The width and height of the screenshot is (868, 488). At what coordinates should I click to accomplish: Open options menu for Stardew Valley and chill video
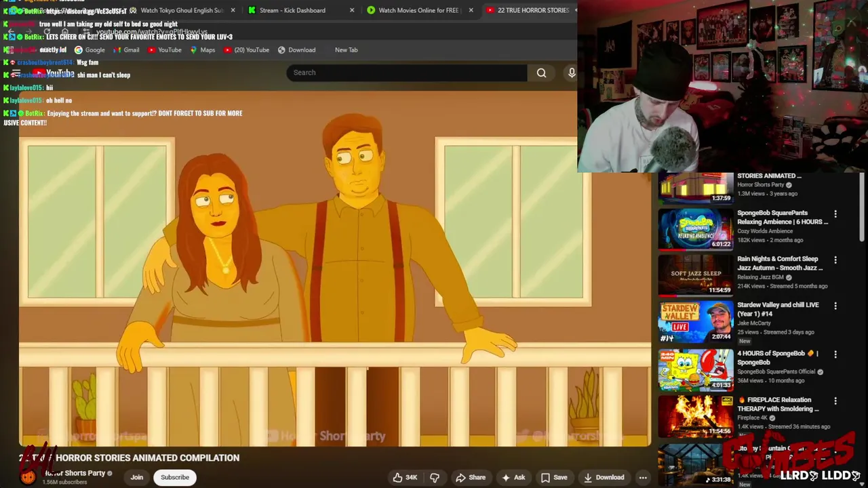tap(835, 306)
